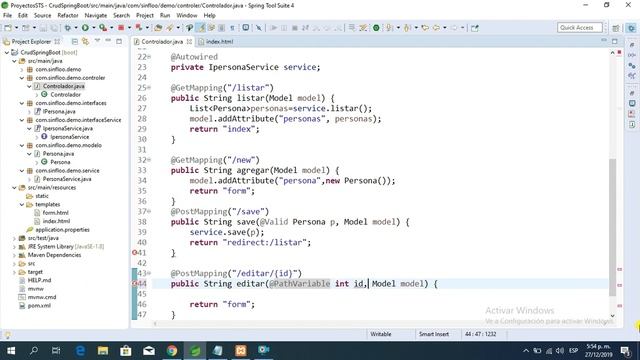Open the Windows notification center icon

(625, 351)
